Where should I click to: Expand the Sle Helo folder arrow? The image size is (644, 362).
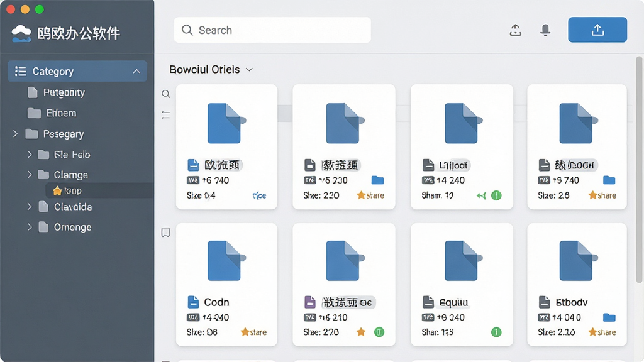pyautogui.click(x=29, y=155)
